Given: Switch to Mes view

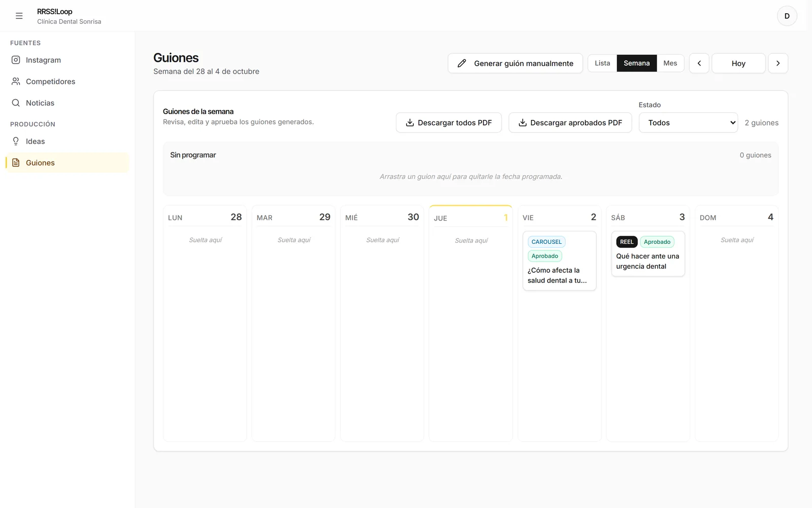Looking at the screenshot, I should [670, 63].
